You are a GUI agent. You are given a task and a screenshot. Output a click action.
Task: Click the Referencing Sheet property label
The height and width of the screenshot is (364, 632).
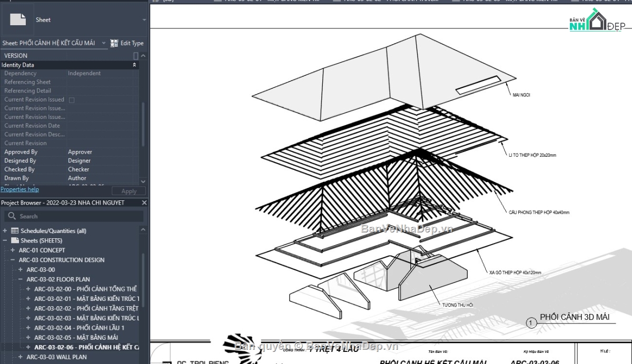pos(27,82)
